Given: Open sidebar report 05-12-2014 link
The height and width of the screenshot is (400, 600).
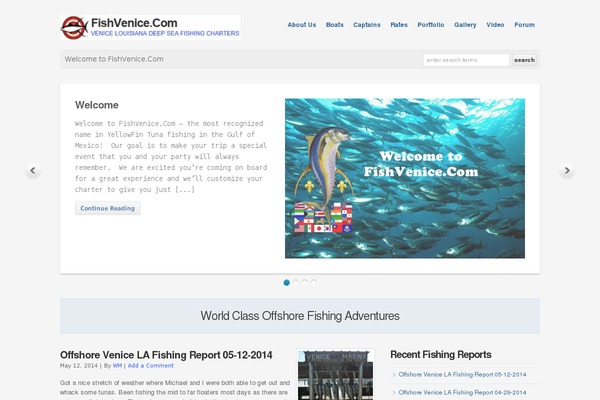Looking at the screenshot, I should [462, 374].
